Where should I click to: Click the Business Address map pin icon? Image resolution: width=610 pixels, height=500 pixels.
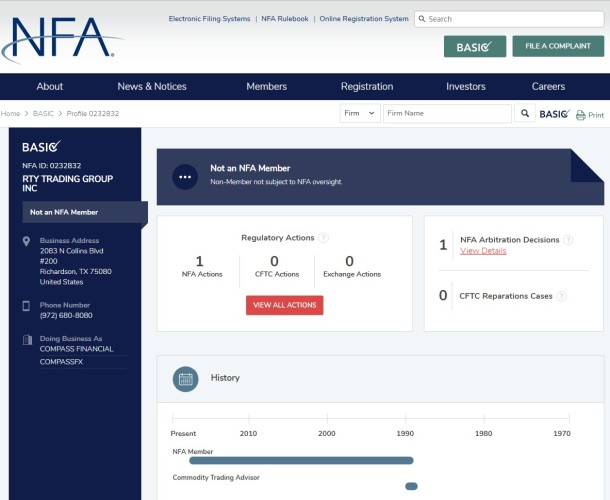click(x=26, y=242)
